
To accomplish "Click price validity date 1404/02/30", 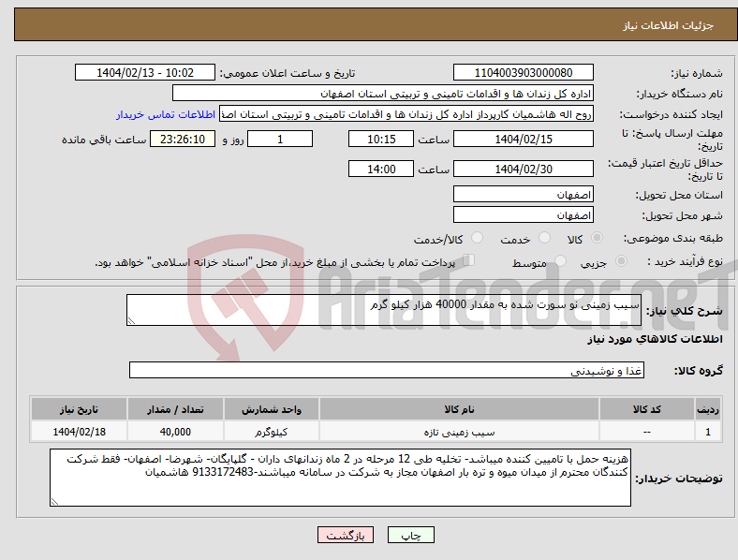I will pos(524,169).
